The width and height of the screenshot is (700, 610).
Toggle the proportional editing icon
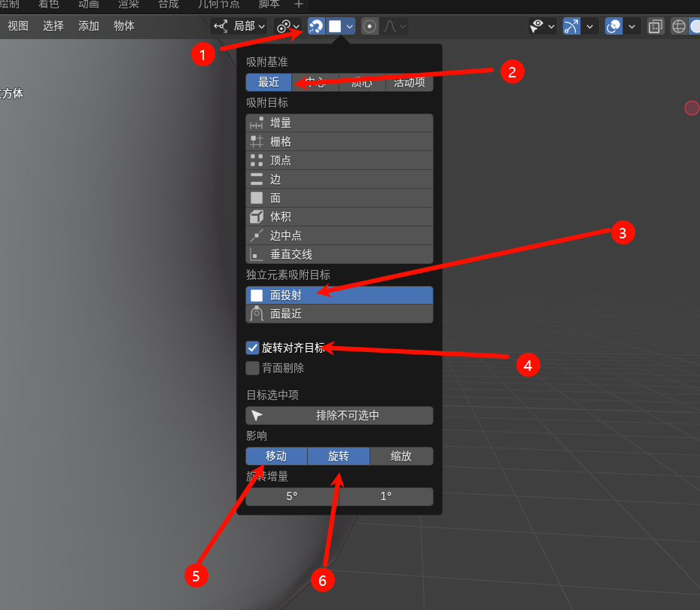[370, 26]
